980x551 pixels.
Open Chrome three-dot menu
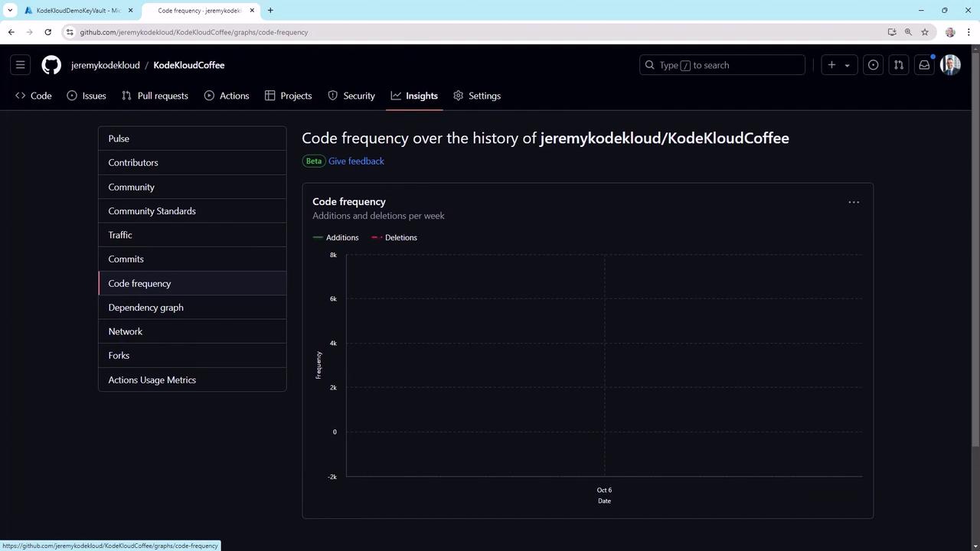click(969, 32)
